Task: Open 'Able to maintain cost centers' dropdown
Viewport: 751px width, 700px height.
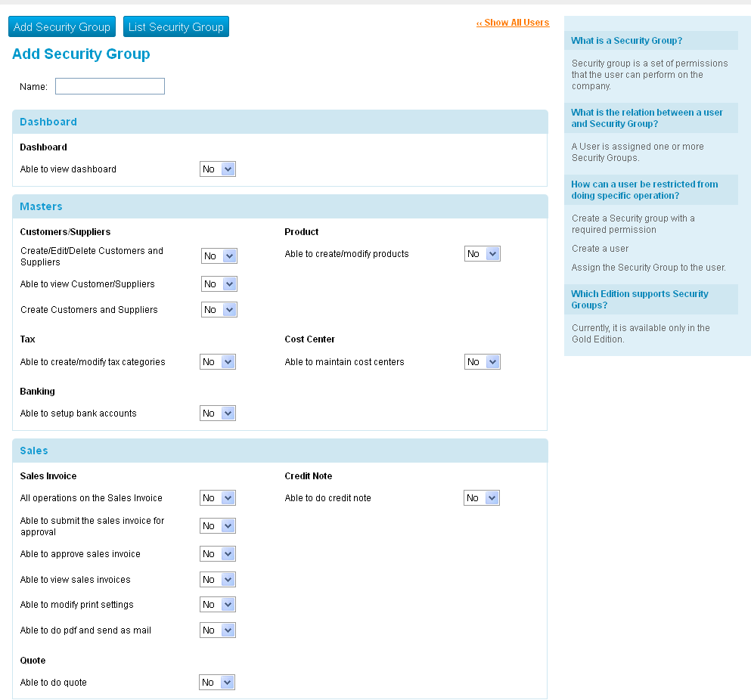Action: click(483, 362)
